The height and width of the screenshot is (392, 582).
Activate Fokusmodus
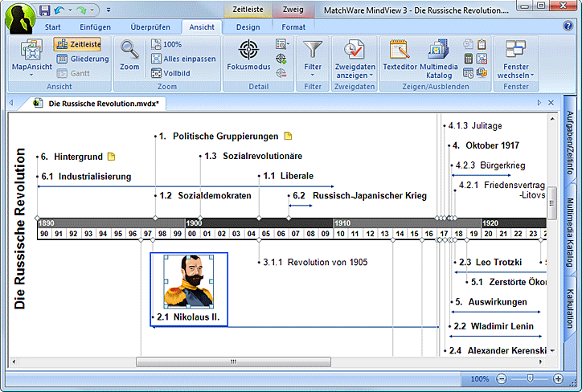click(248, 55)
